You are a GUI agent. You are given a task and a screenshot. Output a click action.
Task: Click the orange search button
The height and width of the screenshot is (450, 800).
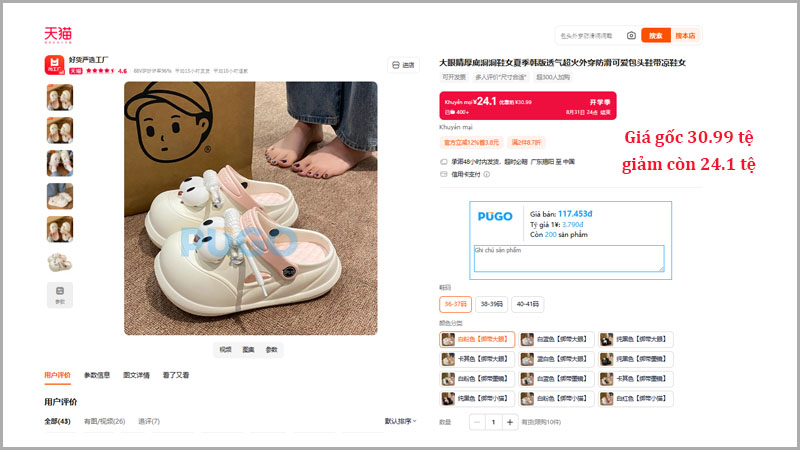tap(656, 35)
